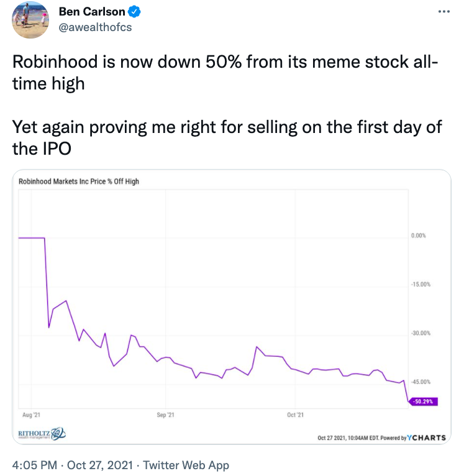
Task: Click the -15.00% y-axis label
Action: 421,285
